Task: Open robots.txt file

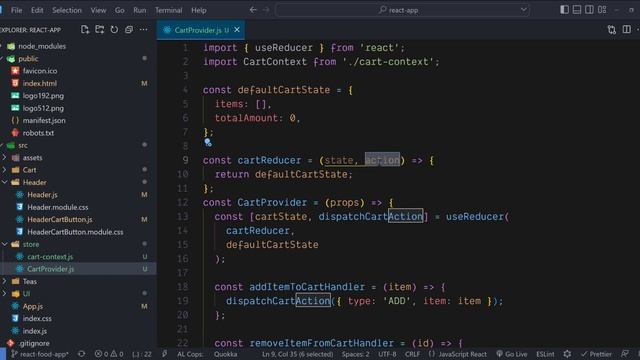Action: coord(38,133)
